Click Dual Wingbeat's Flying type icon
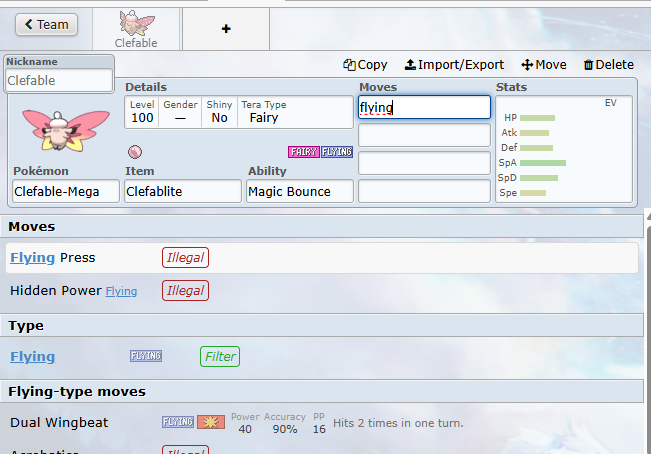This screenshot has height=454, width=651. (178, 422)
